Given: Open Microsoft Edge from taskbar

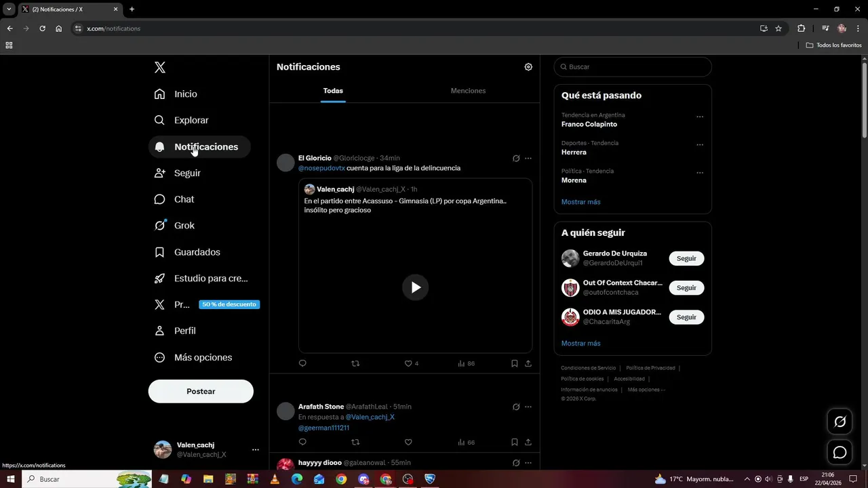Looking at the screenshot, I should (297, 479).
